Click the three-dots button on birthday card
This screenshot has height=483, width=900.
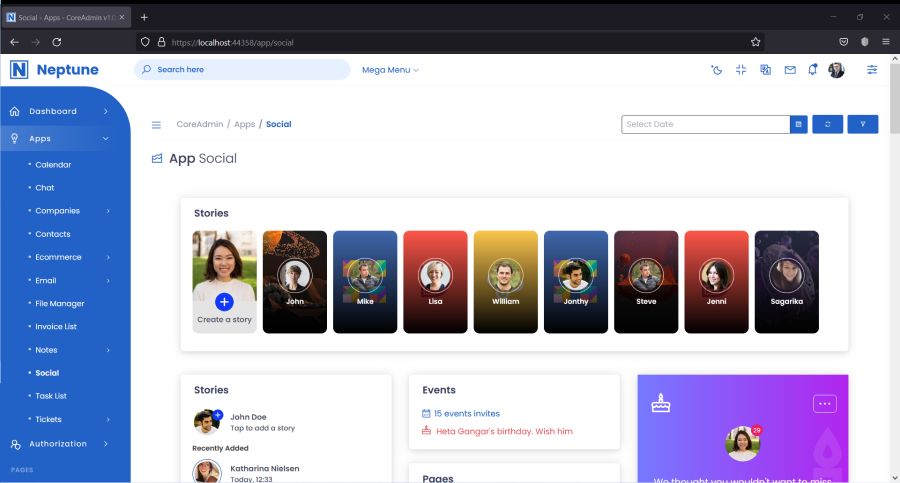click(825, 404)
